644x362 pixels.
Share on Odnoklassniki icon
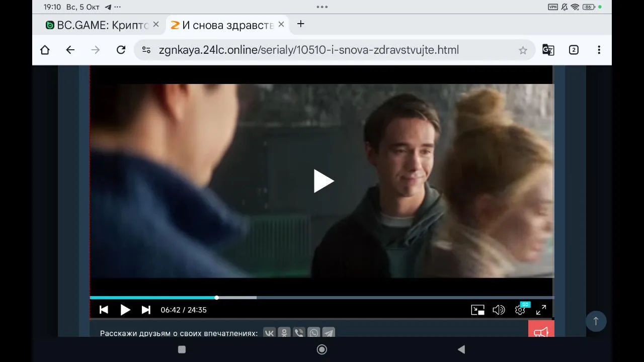point(284,333)
